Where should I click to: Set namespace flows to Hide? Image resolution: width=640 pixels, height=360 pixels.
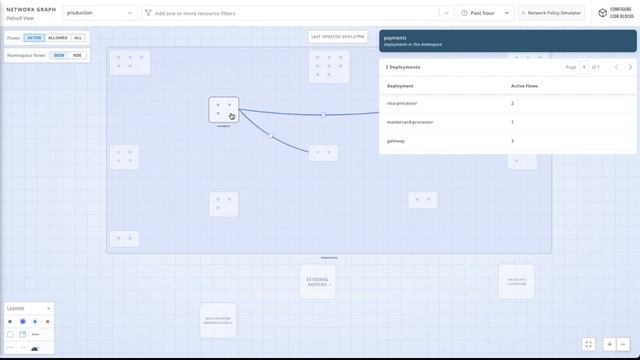(x=77, y=55)
